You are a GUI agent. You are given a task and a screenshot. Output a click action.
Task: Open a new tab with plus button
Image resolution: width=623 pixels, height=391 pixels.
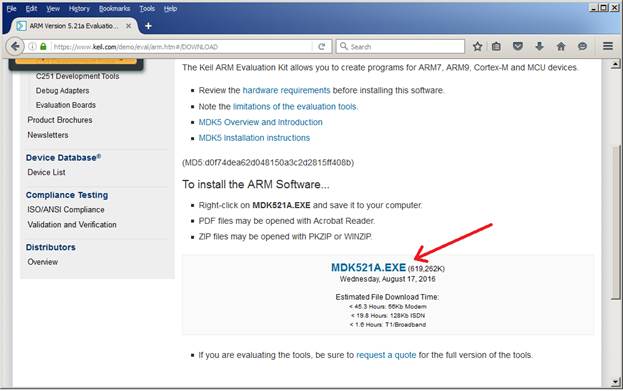tap(148, 26)
